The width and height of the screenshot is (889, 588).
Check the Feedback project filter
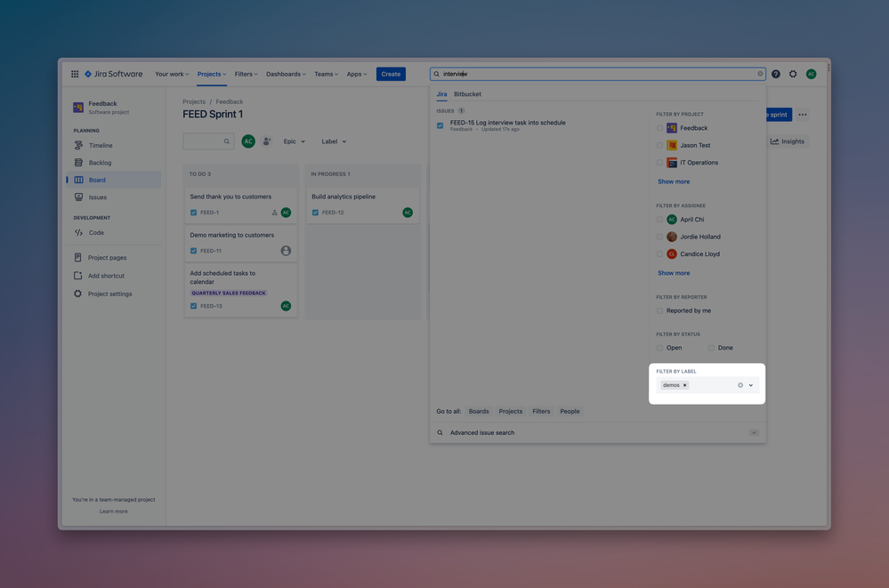(659, 128)
